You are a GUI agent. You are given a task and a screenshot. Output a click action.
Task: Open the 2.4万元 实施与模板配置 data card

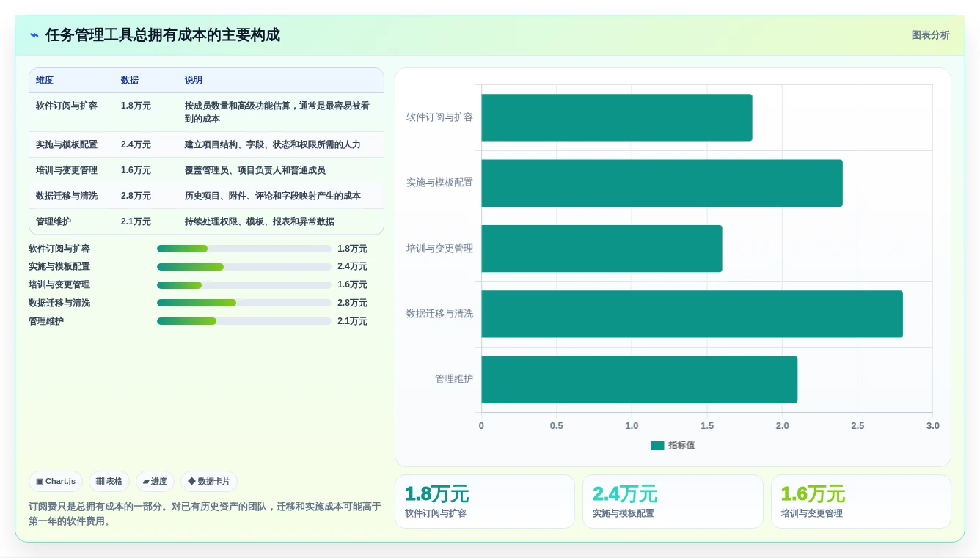pos(673,502)
